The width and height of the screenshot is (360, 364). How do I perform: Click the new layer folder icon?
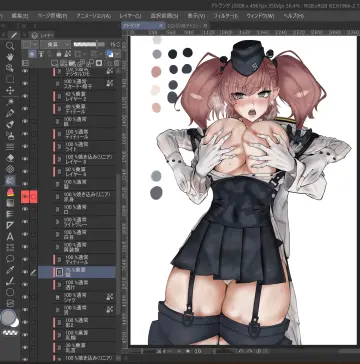(x=73, y=63)
